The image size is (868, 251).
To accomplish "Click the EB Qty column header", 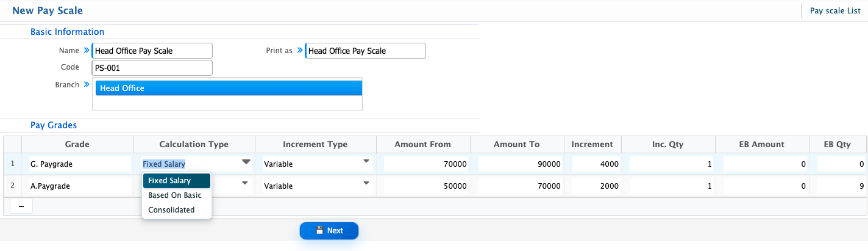I will [838, 144].
